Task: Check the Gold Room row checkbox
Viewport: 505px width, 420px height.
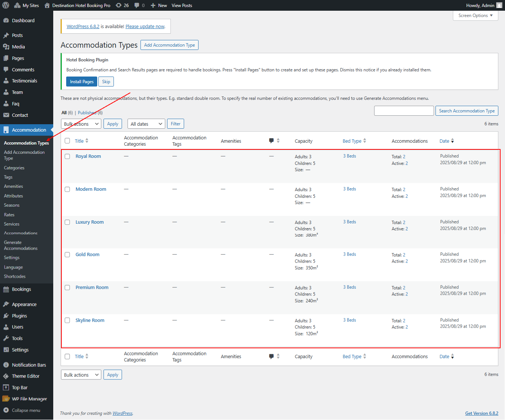Action: tap(67, 255)
